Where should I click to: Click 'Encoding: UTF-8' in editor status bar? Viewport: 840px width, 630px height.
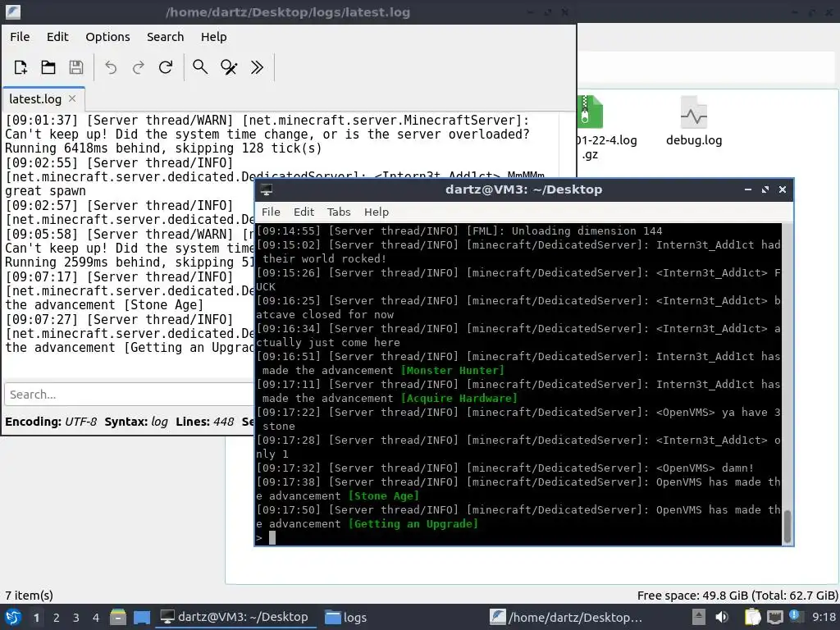(x=51, y=422)
